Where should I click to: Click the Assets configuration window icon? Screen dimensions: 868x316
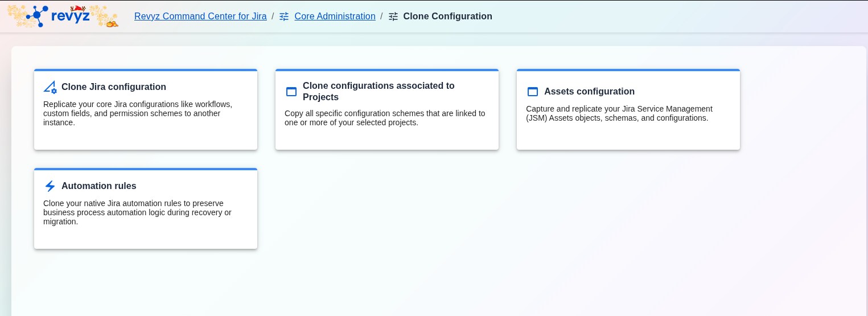pyautogui.click(x=533, y=92)
